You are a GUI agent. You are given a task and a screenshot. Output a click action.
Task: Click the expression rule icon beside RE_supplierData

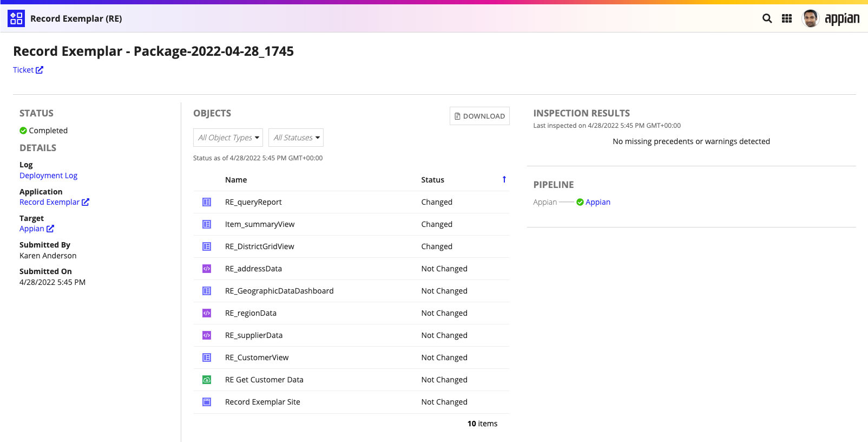click(207, 335)
